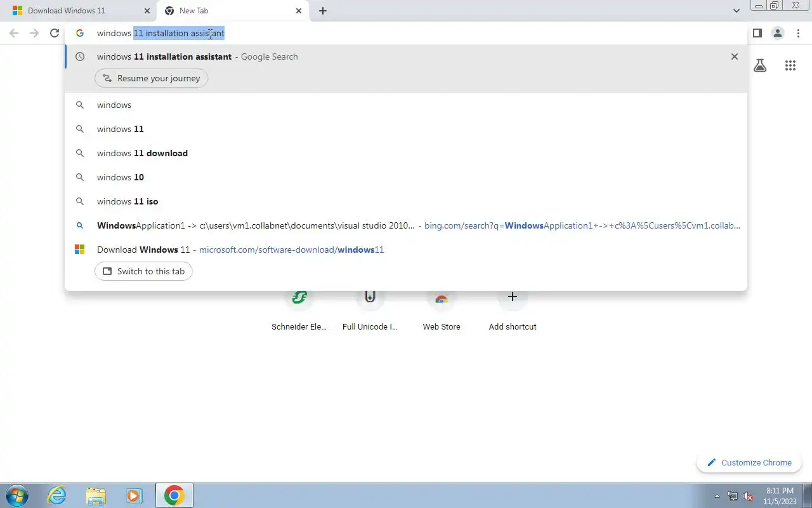Close the Download Windows 11 tab
812x508 pixels.
click(147, 11)
